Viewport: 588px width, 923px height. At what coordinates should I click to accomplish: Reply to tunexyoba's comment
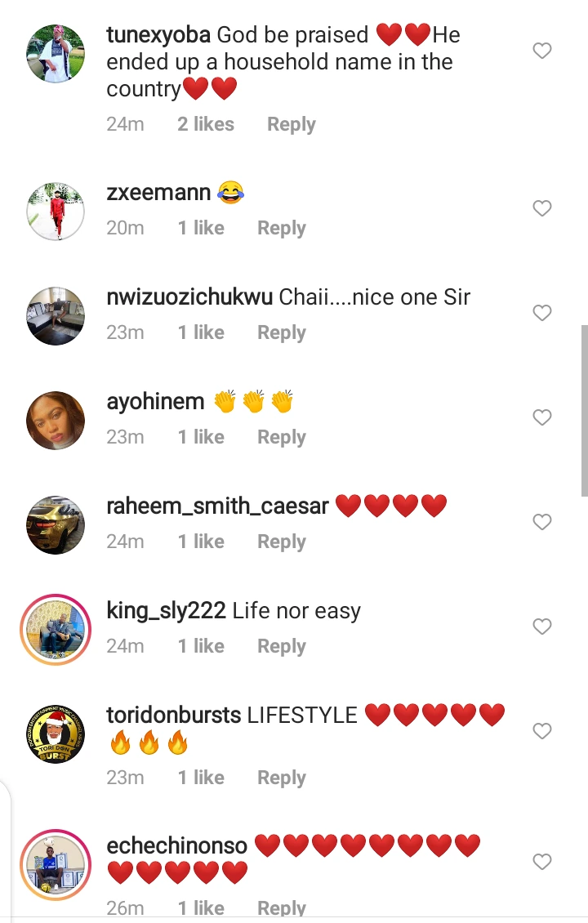click(x=291, y=124)
